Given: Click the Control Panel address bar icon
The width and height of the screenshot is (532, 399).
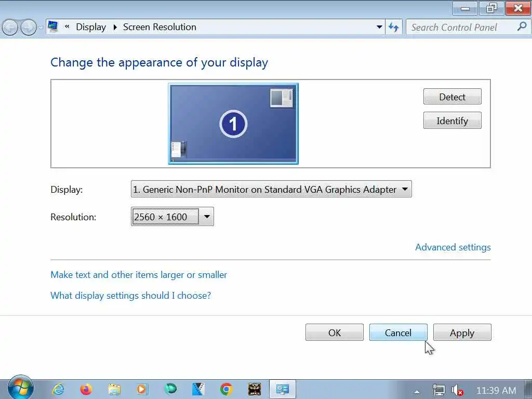Looking at the screenshot, I should coord(53,26).
